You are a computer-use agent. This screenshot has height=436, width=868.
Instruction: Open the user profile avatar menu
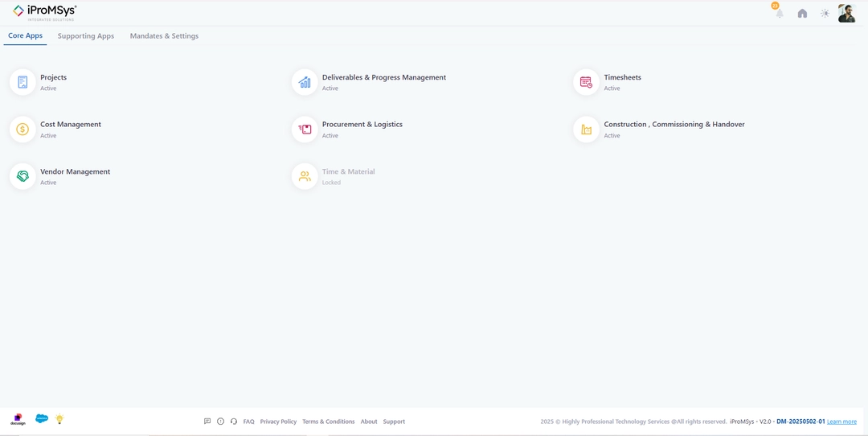pos(846,13)
